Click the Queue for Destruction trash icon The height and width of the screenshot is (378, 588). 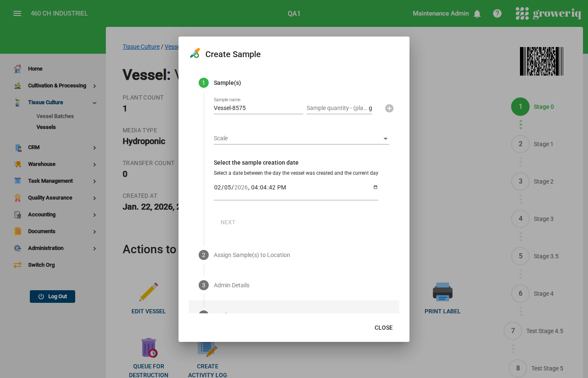coord(149,348)
